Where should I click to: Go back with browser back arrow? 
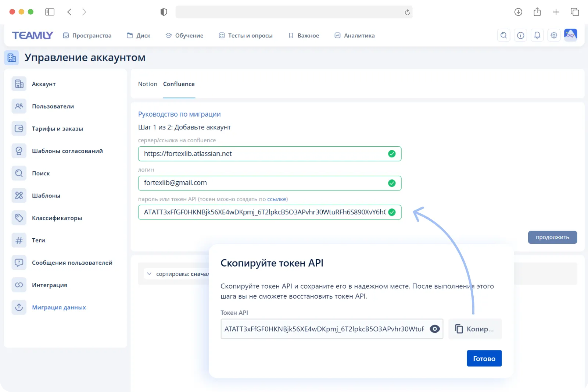tap(69, 12)
